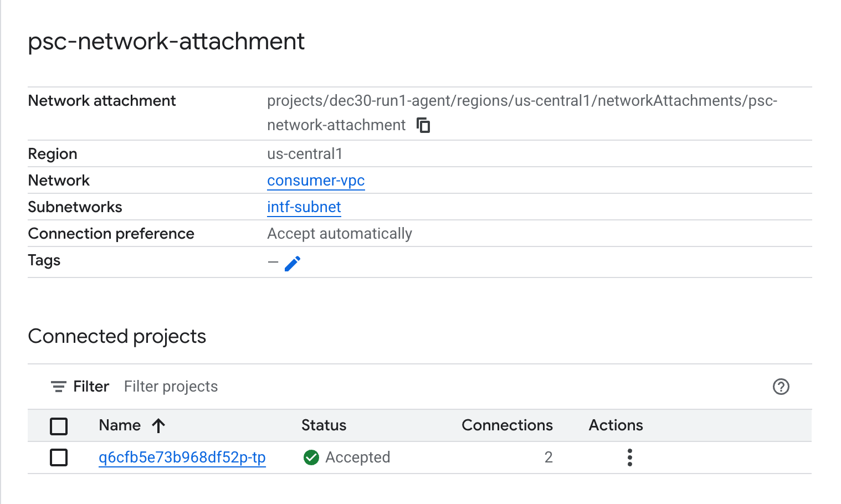Edit tags with the pencil icon
The height and width of the screenshot is (504, 841).
[x=293, y=263]
